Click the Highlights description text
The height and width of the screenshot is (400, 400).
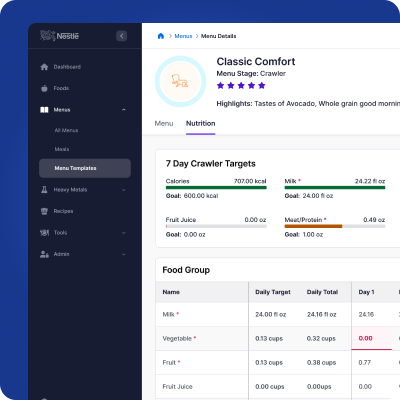[x=308, y=104]
